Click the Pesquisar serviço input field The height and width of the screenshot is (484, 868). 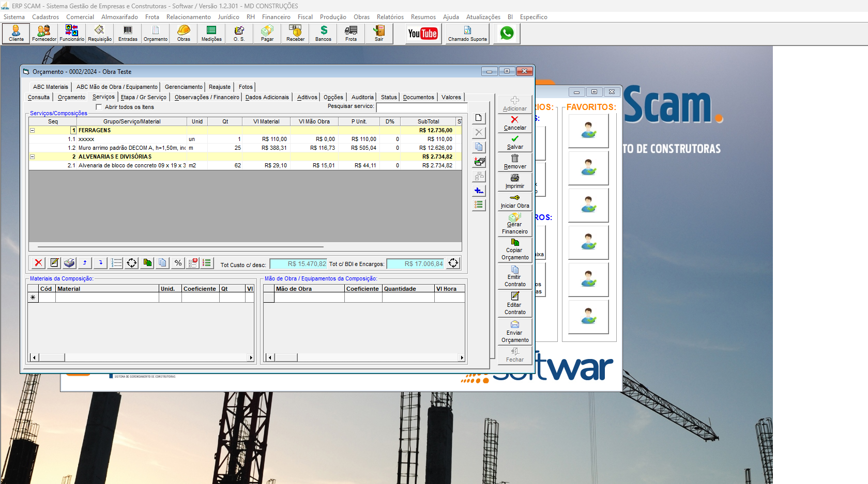click(x=422, y=107)
